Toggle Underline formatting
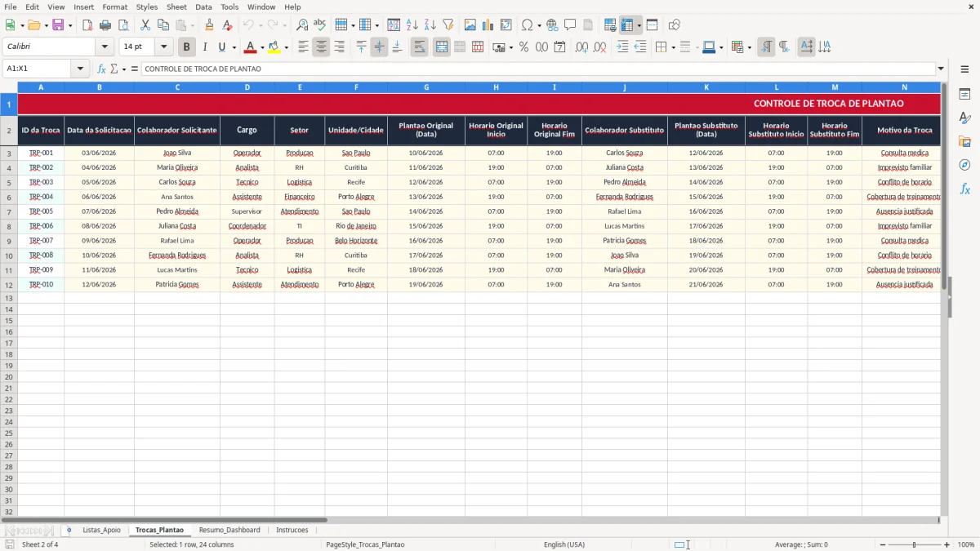The width and height of the screenshot is (980, 551). click(222, 47)
